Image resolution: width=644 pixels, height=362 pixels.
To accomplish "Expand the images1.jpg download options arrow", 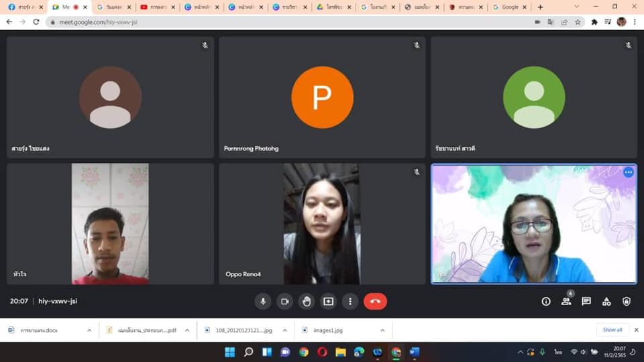I will 382,330.
